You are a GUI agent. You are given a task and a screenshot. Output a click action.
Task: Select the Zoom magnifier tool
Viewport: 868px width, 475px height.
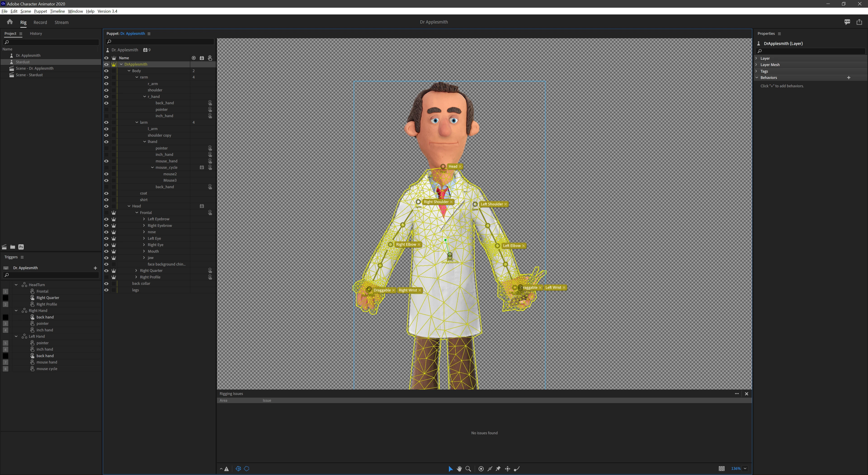pyautogui.click(x=468, y=469)
